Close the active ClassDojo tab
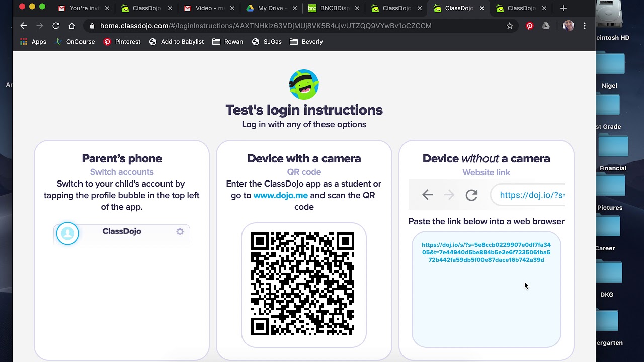The image size is (644, 362). coord(482,8)
